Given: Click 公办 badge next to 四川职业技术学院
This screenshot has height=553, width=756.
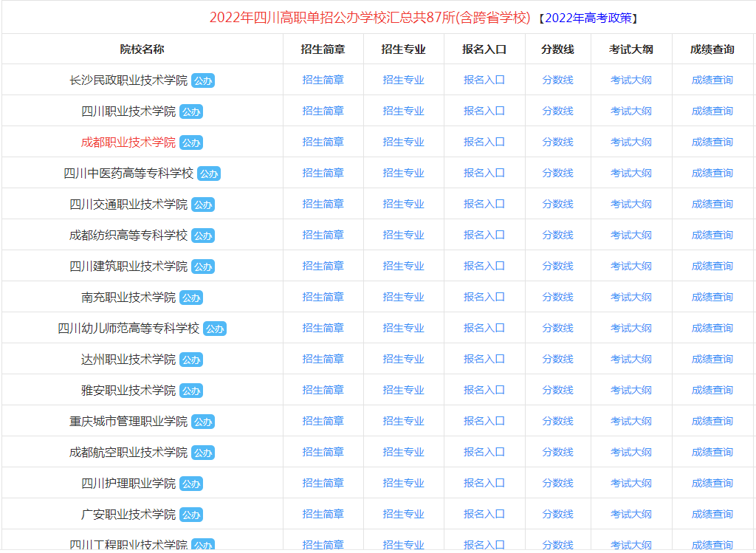Looking at the screenshot, I should pyautogui.click(x=191, y=111).
